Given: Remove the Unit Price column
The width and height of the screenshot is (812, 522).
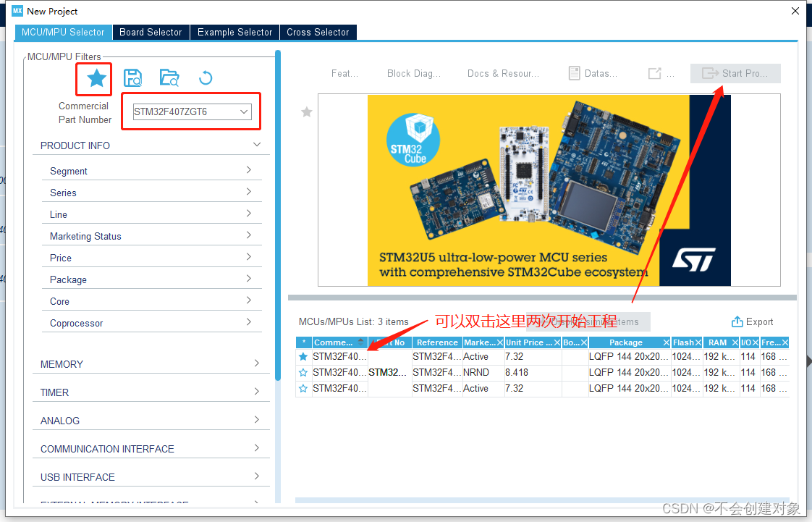Looking at the screenshot, I should pos(557,343).
